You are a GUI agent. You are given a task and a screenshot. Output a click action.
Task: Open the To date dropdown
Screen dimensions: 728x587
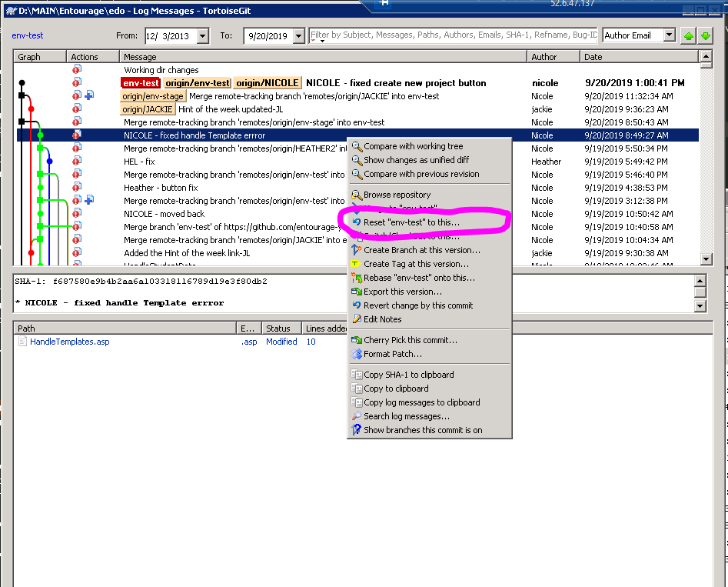tap(299, 36)
